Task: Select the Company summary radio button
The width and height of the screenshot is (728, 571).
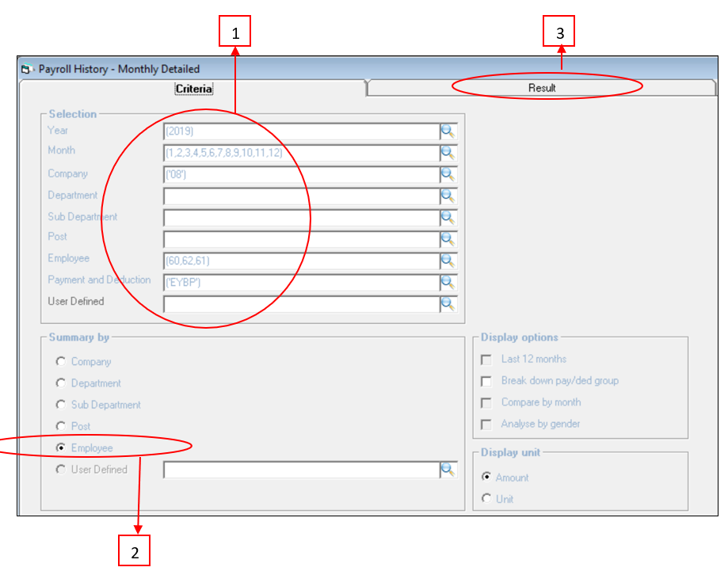Action: (x=61, y=362)
